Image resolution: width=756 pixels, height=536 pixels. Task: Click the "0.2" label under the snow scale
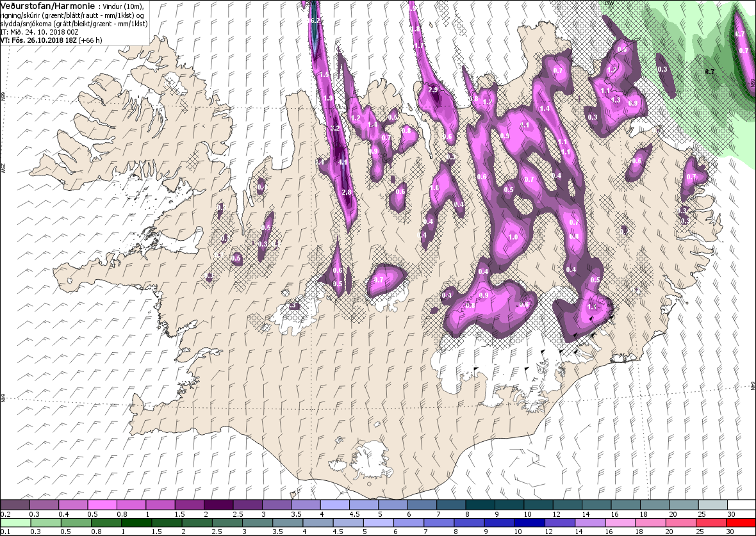pyautogui.click(x=6, y=514)
